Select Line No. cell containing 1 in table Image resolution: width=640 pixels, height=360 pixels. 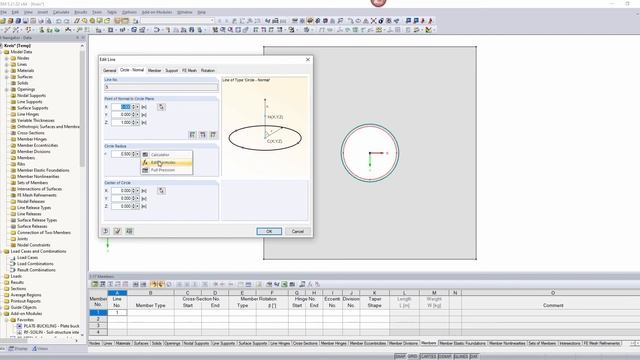click(117, 312)
